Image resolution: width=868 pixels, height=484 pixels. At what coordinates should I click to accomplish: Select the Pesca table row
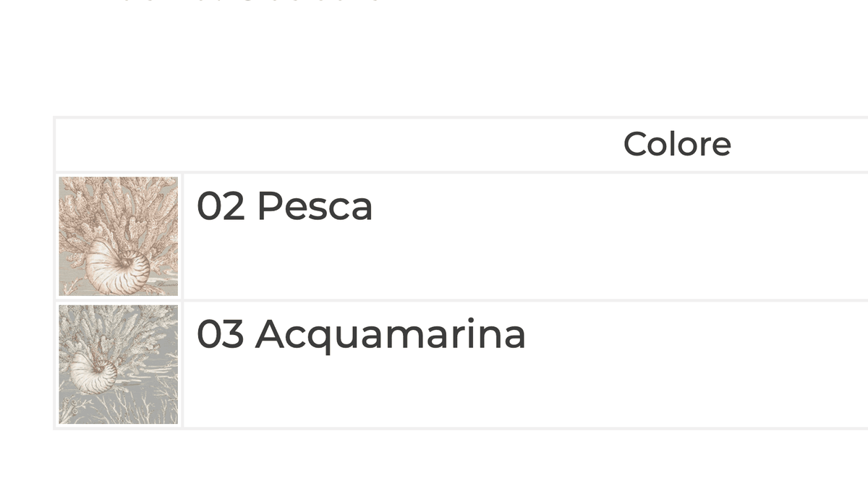pos(462,237)
